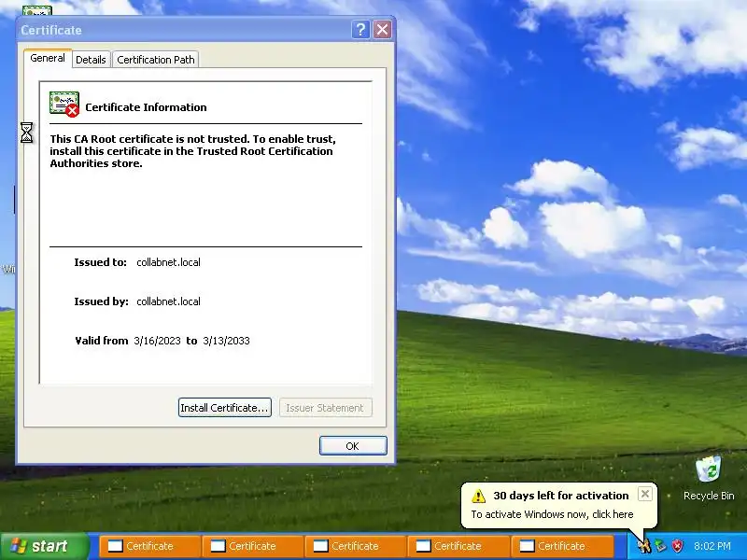Screen dimensions: 747x560
Task: Click the first Certificate taskbar button
Action: (x=150, y=546)
